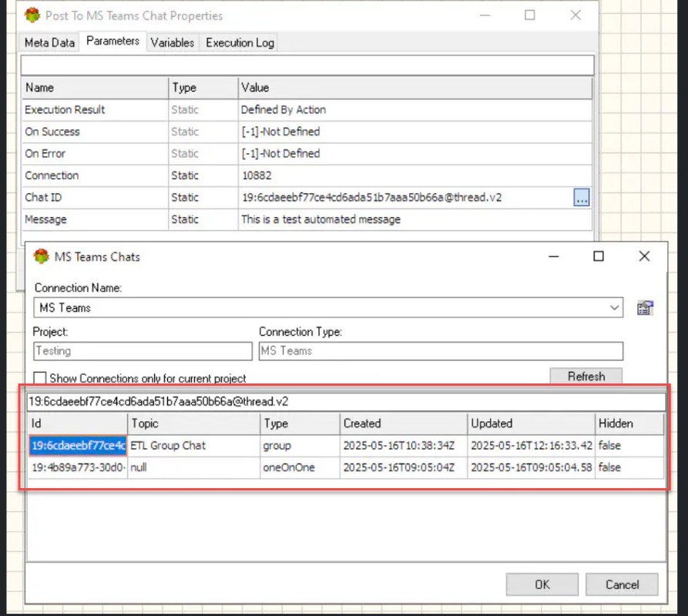Minimize the MS Teams Chats window
The height and width of the screenshot is (616, 688).
554,256
